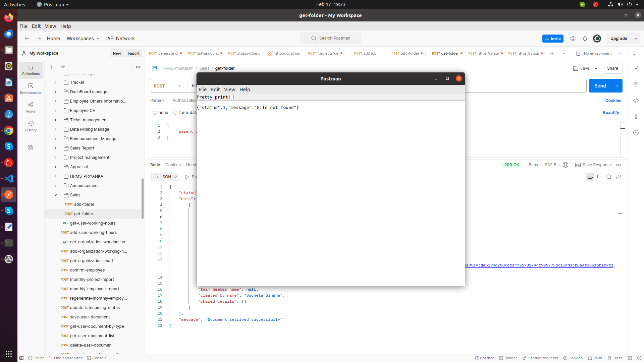
Task: Select the none body radio option
Action: tap(155, 113)
